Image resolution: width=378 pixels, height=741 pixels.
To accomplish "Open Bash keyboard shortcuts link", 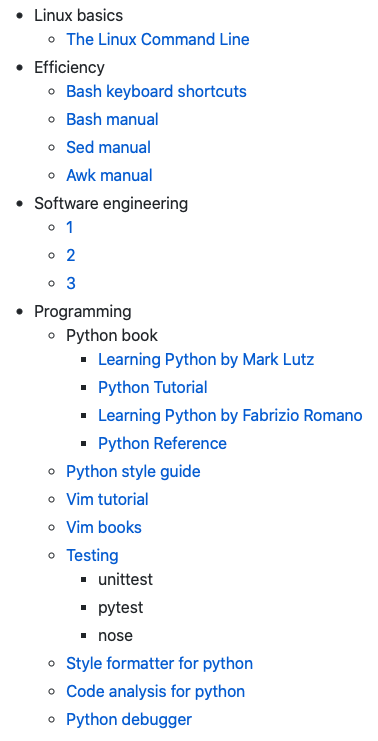I will [156, 91].
